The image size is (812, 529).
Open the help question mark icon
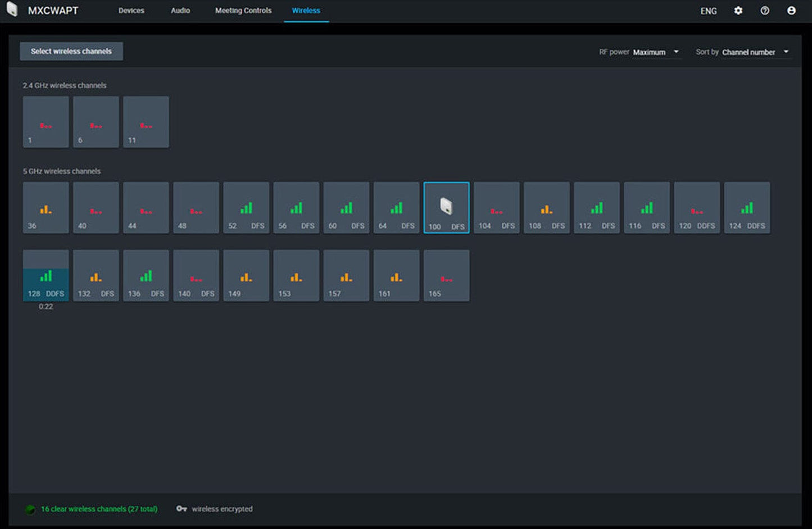[x=764, y=11]
